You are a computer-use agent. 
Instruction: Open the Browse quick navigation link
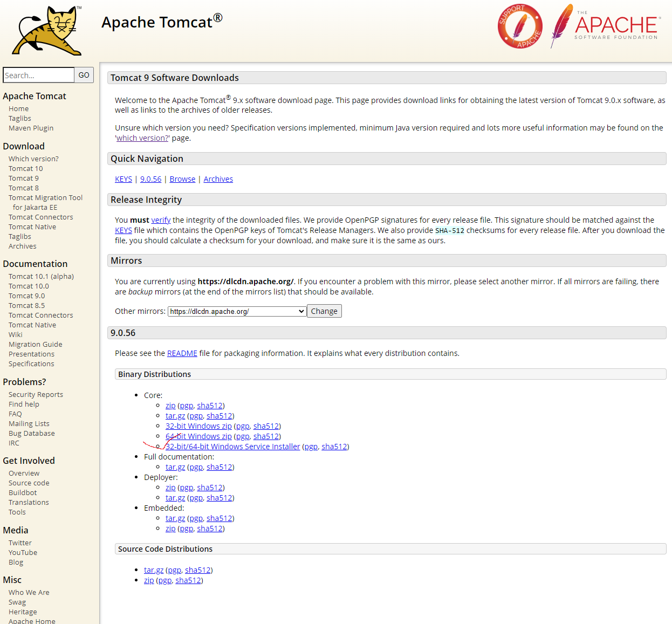[x=182, y=179]
